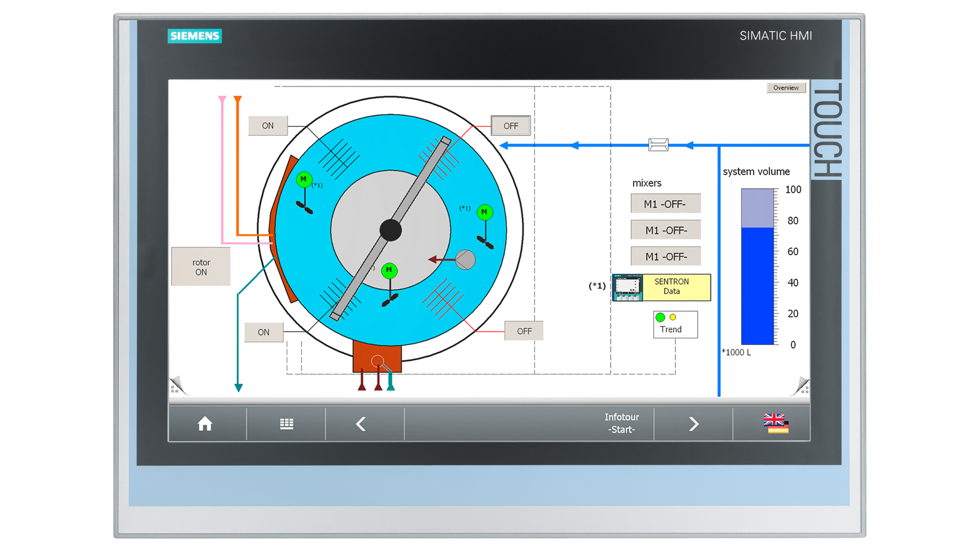Select the valve symbol on blue pipe

click(658, 145)
